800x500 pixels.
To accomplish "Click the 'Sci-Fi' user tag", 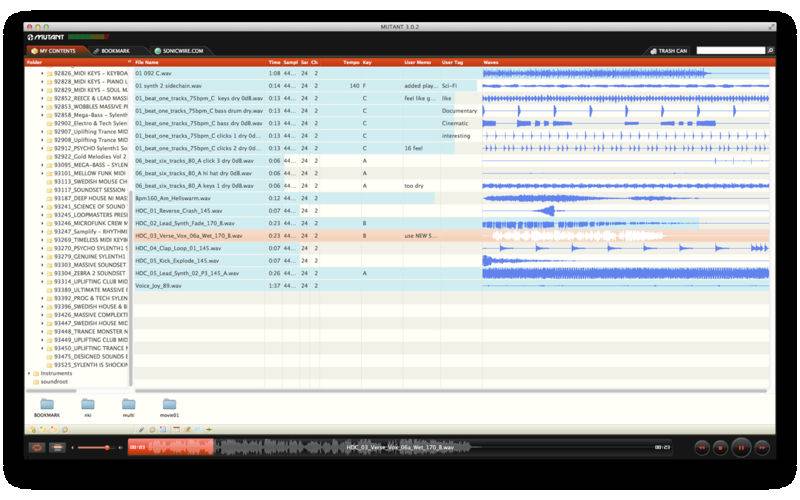I will point(449,86).
